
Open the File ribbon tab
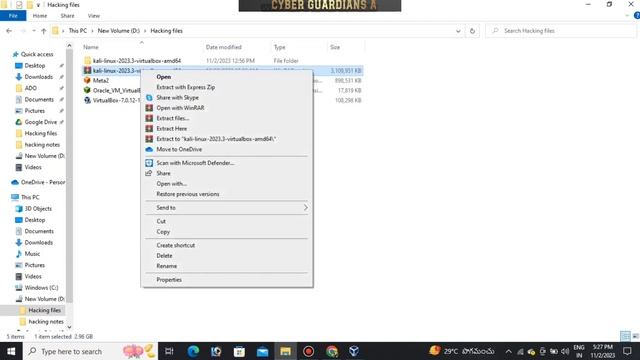pos(13,16)
